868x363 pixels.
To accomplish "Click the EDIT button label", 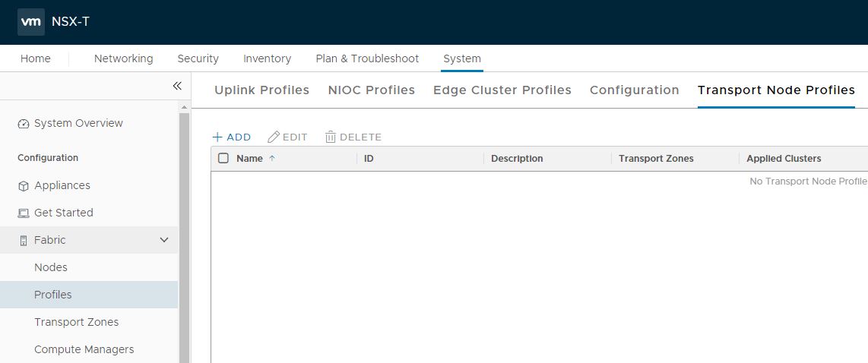I will (x=295, y=137).
